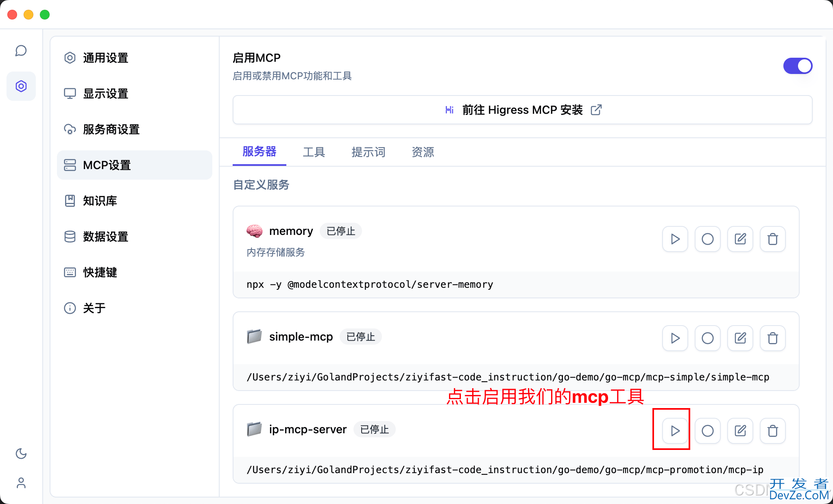Open 快捷键 in settings menu
833x504 pixels.
tap(135, 272)
